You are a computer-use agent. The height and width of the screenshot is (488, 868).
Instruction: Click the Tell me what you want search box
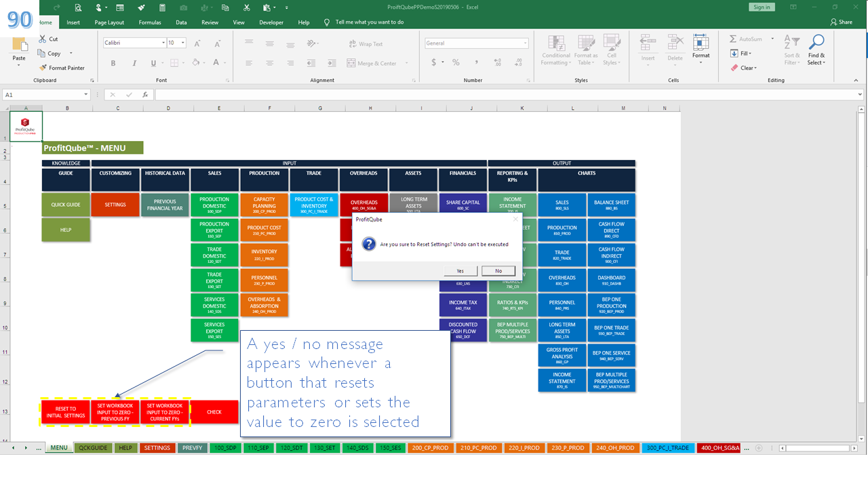370,22
